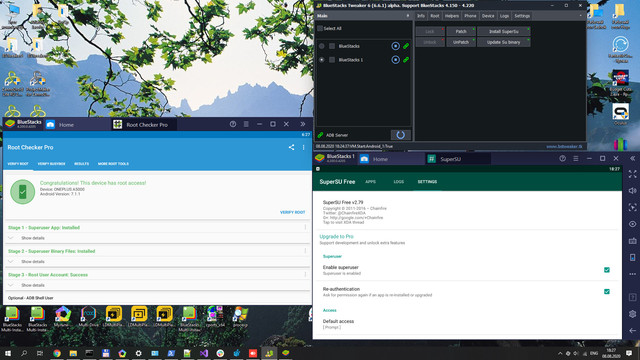Switch to Verify BusyBox tab
Screen dimensions: 640x360
click(51, 164)
